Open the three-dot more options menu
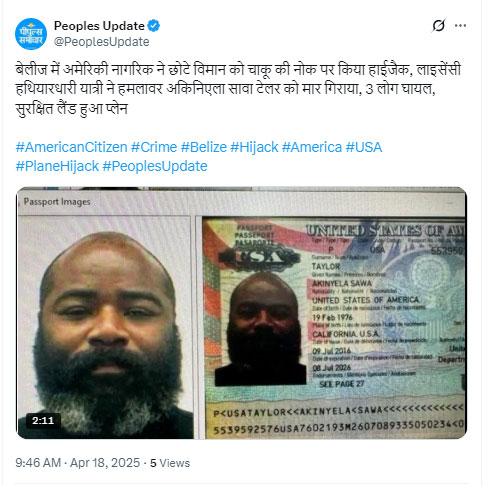This screenshot has height=486, width=488. click(460, 25)
